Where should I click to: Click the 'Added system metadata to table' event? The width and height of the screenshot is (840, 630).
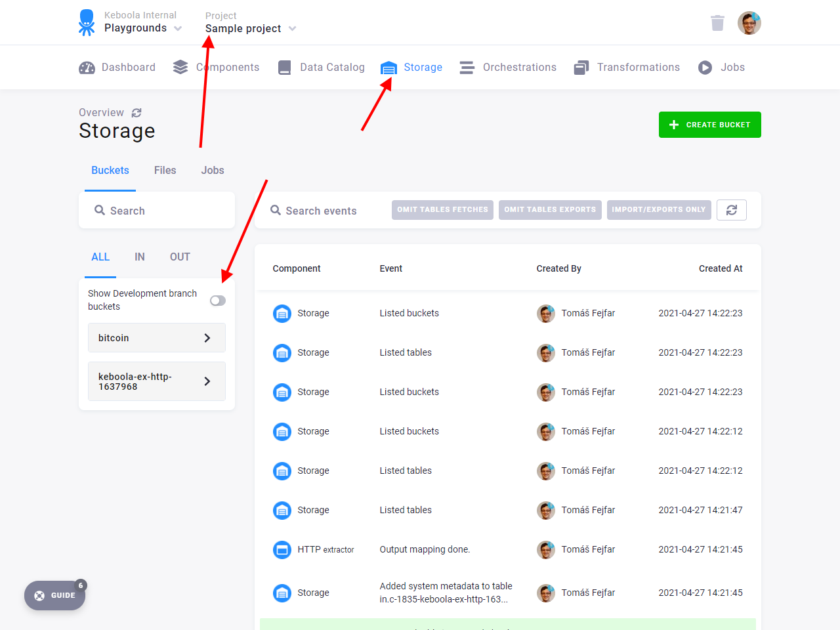(x=446, y=593)
